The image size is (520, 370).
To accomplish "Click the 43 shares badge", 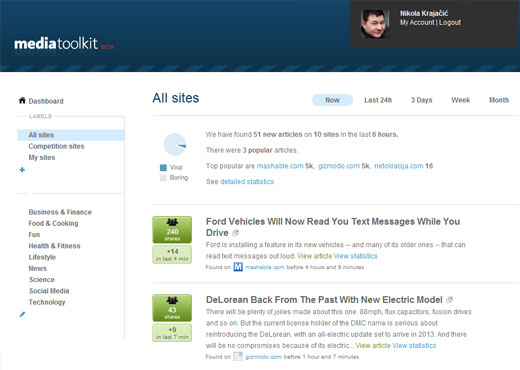I will tap(172, 308).
